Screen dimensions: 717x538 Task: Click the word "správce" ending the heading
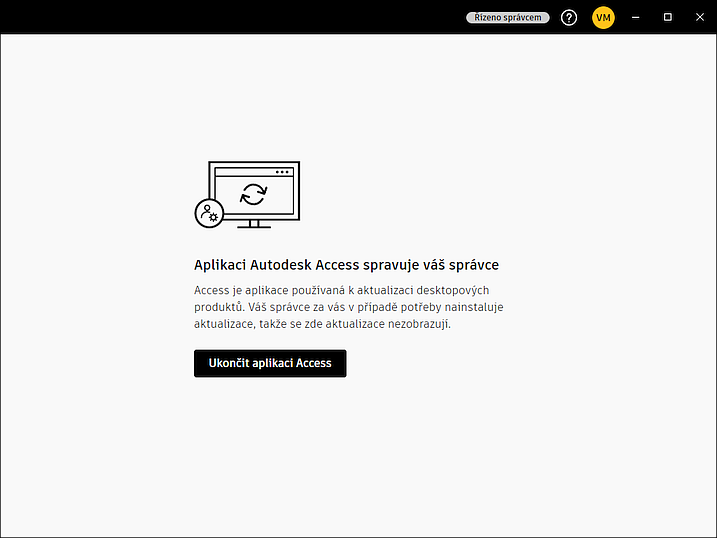tap(476, 265)
